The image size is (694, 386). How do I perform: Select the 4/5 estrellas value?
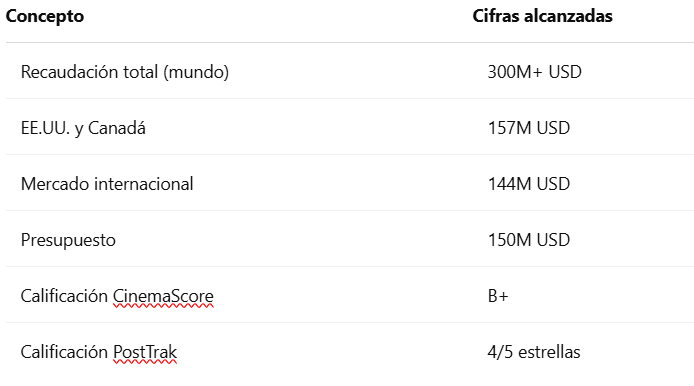point(534,352)
